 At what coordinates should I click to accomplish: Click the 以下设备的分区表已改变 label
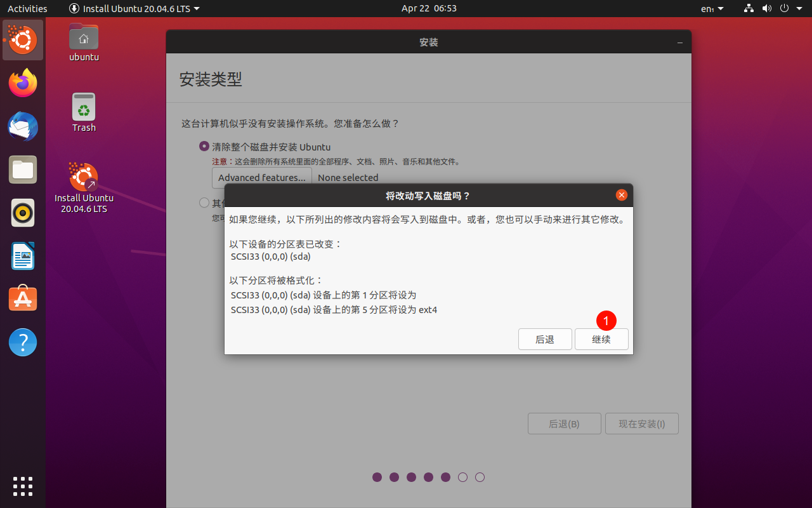coord(285,244)
